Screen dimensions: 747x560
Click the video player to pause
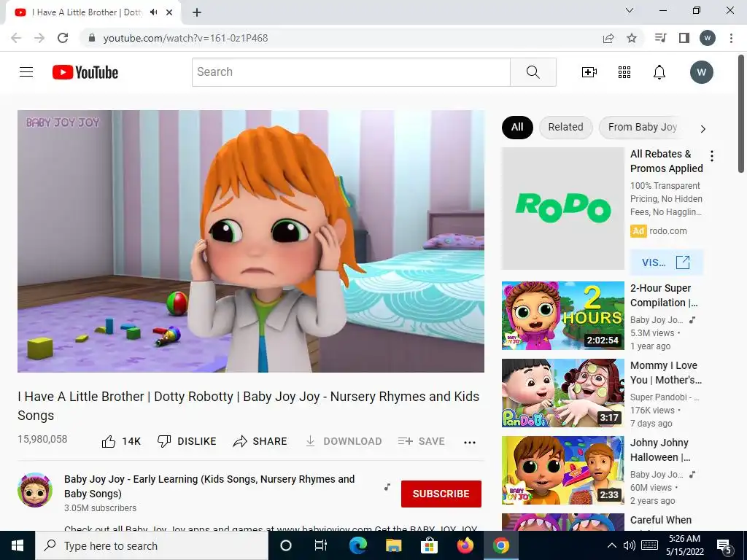251,241
